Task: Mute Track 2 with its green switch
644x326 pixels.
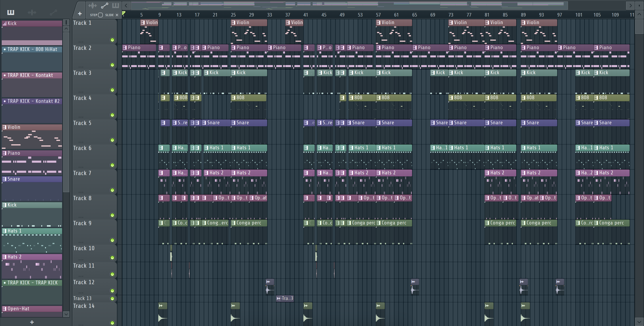Action: (112, 65)
